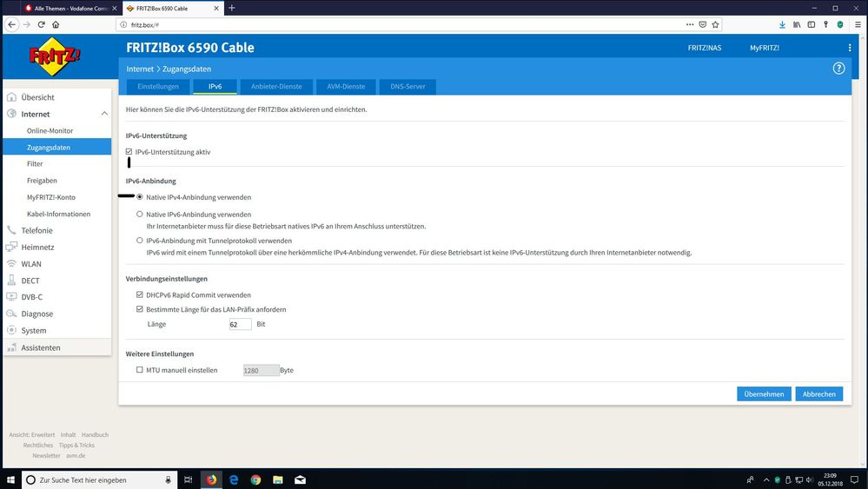Image resolution: width=868 pixels, height=489 pixels.
Task: Open Tipps & Tricks footer link
Action: click(x=76, y=446)
